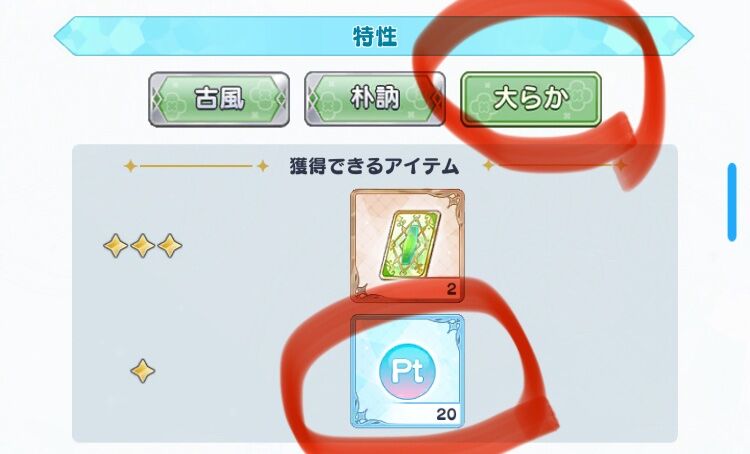Tap the quantity 2 badge on card
The height and width of the screenshot is (454, 750).
(451, 289)
